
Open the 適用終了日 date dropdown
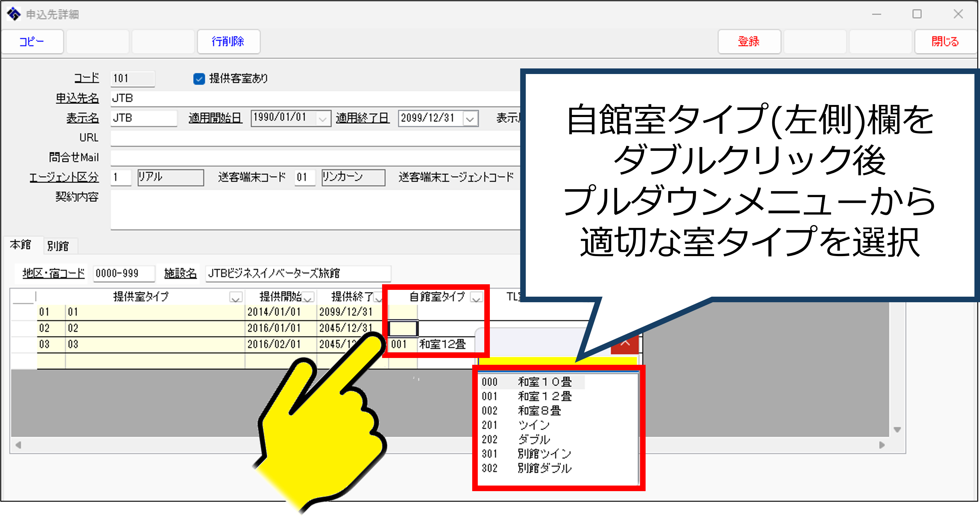pos(470,119)
